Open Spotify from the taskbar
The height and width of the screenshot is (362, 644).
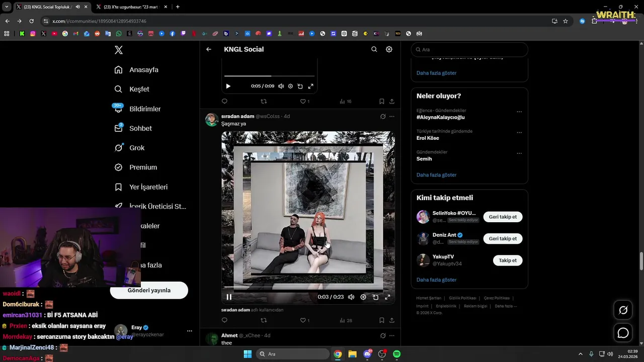click(x=397, y=354)
